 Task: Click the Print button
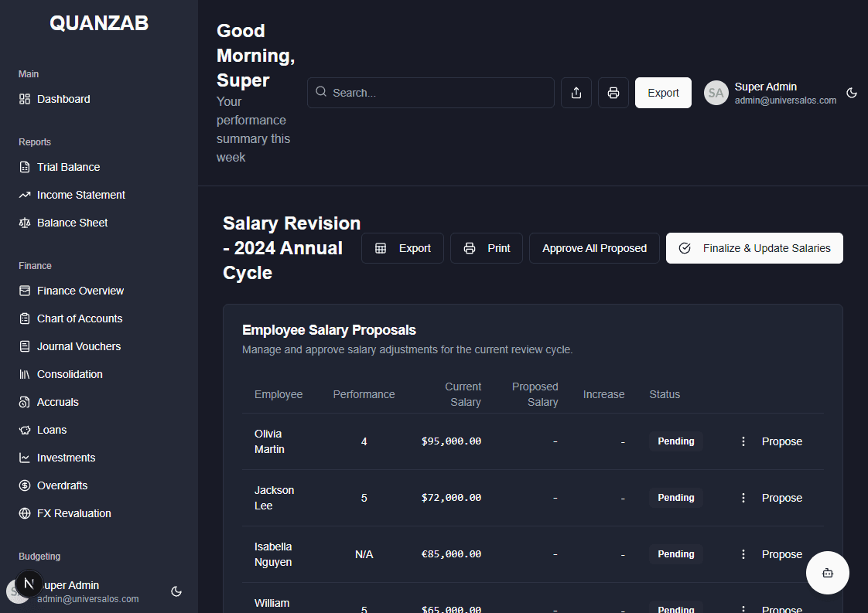pyautogui.click(x=487, y=248)
